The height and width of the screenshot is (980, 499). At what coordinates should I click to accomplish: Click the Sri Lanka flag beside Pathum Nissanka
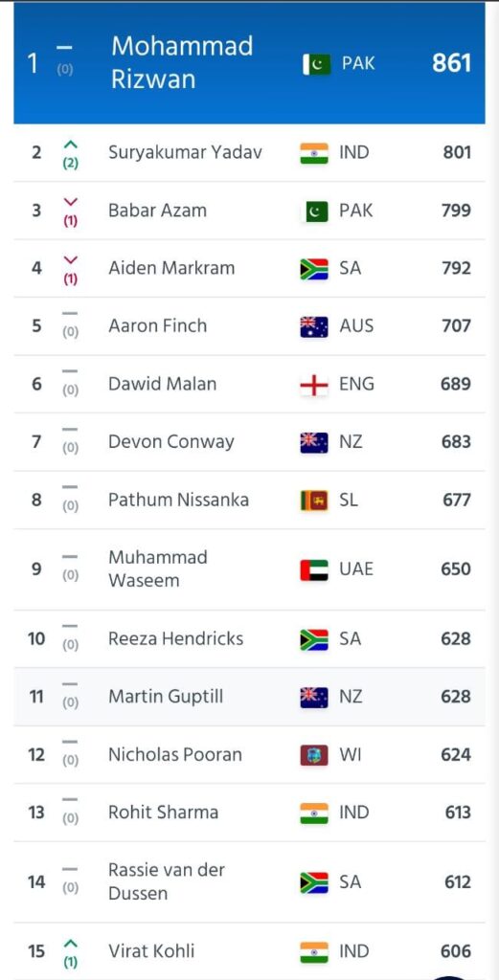(314, 501)
